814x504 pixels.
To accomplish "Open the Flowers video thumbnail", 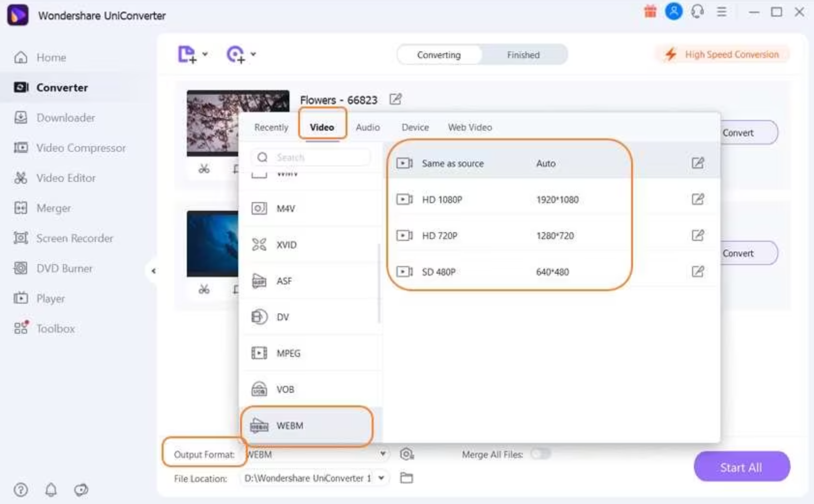I will [x=213, y=123].
